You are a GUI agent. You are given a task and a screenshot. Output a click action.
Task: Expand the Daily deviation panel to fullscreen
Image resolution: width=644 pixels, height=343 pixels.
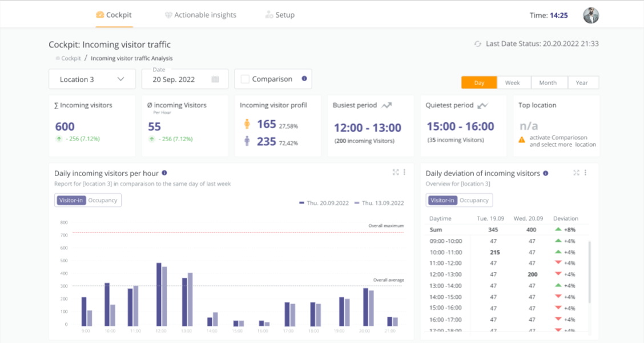[x=577, y=173]
